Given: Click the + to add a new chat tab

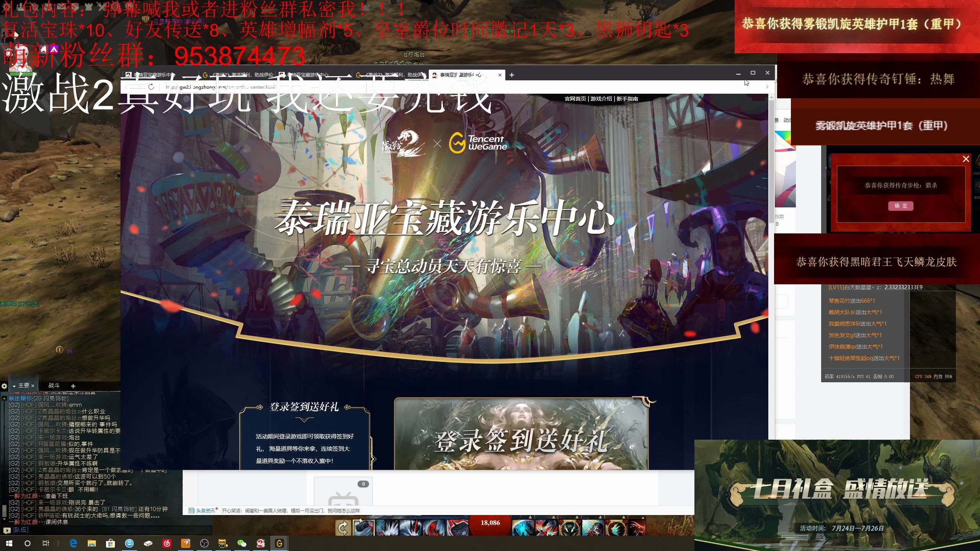Looking at the screenshot, I should tap(73, 386).
